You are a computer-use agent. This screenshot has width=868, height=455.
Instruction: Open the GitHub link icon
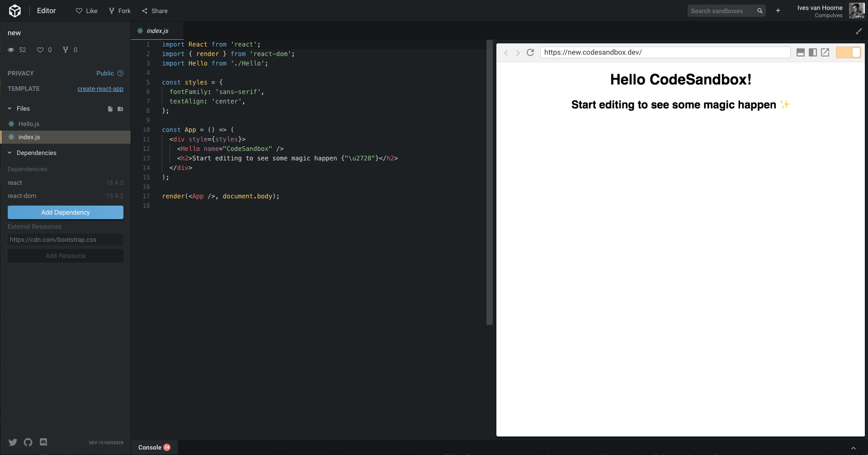click(x=28, y=442)
